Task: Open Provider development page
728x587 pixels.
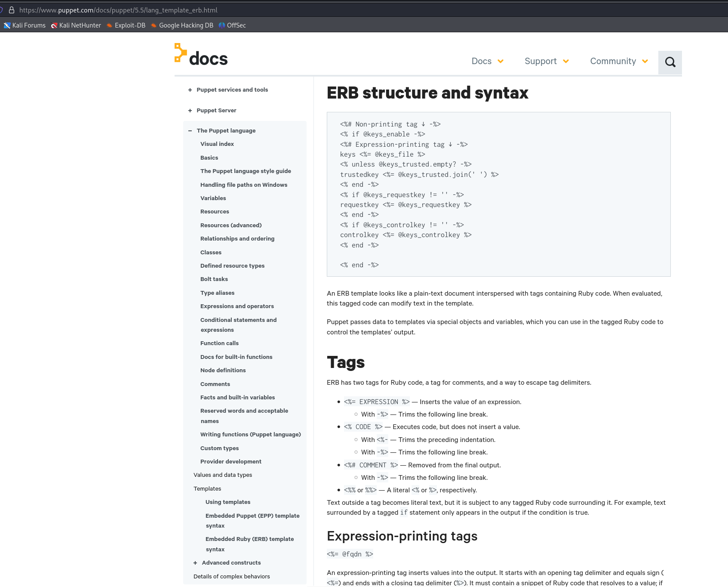Action: [230, 462]
